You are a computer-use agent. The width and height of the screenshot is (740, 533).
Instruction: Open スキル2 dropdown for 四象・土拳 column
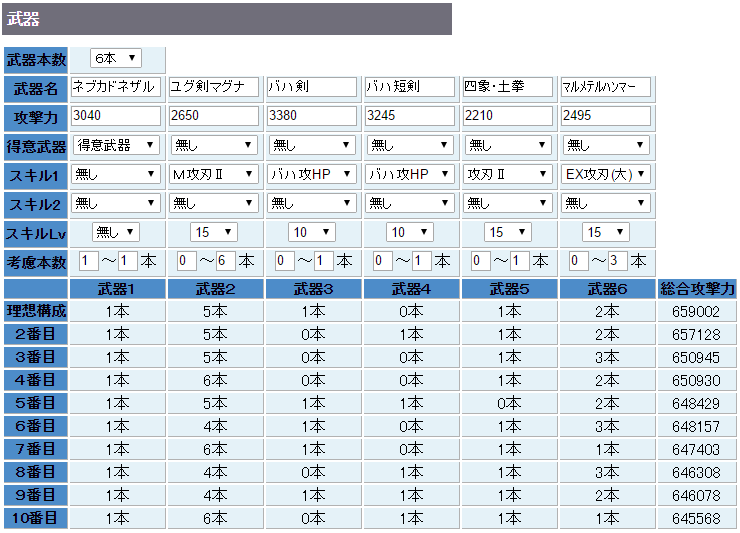(508, 203)
